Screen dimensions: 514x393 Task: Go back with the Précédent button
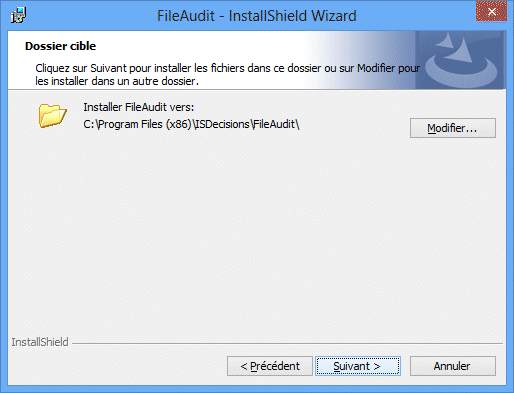pos(270,366)
